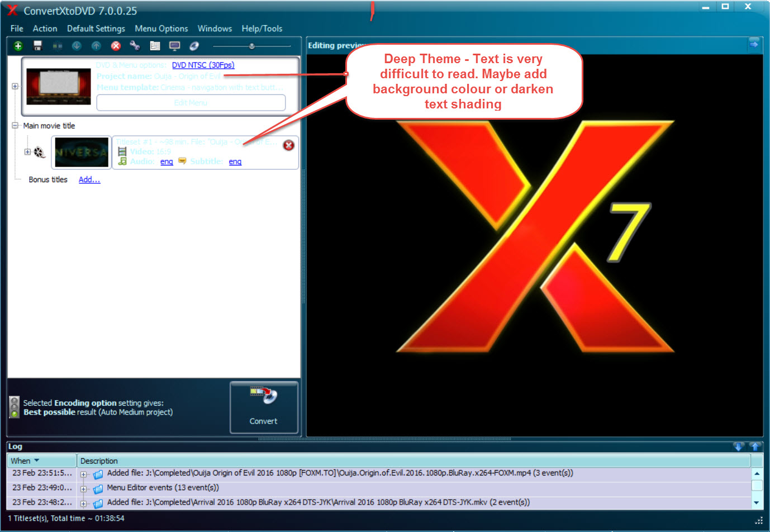Click the blue arrow on preview header
The height and width of the screenshot is (532, 770).
click(754, 44)
